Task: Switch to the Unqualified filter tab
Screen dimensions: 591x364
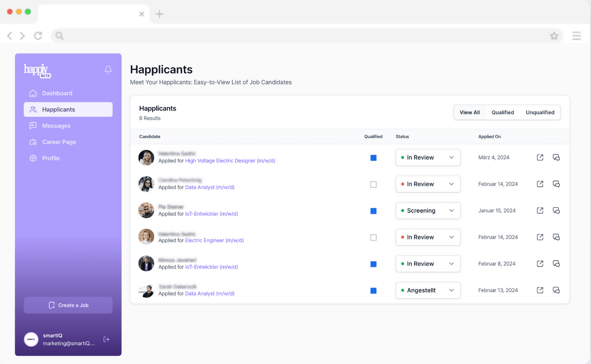Action: click(540, 113)
